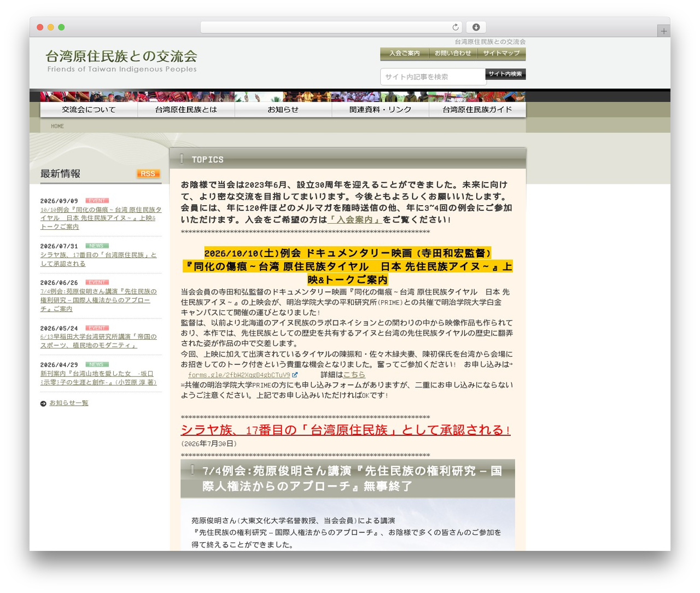Select 台湾原住民族とは in main navigation
This screenshot has width=700, height=593.
[x=186, y=109]
